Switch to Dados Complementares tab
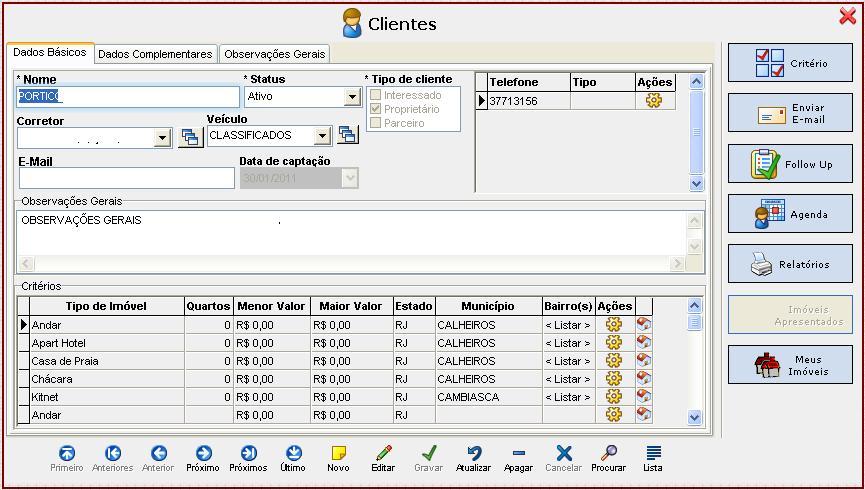This screenshot has height=490, width=865. click(x=155, y=54)
